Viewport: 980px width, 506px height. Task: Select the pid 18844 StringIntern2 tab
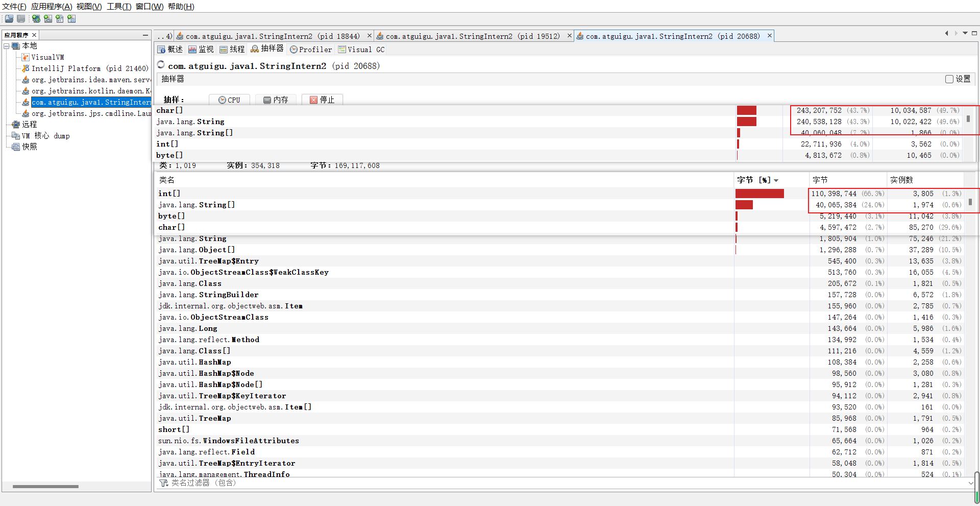pos(273,36)
